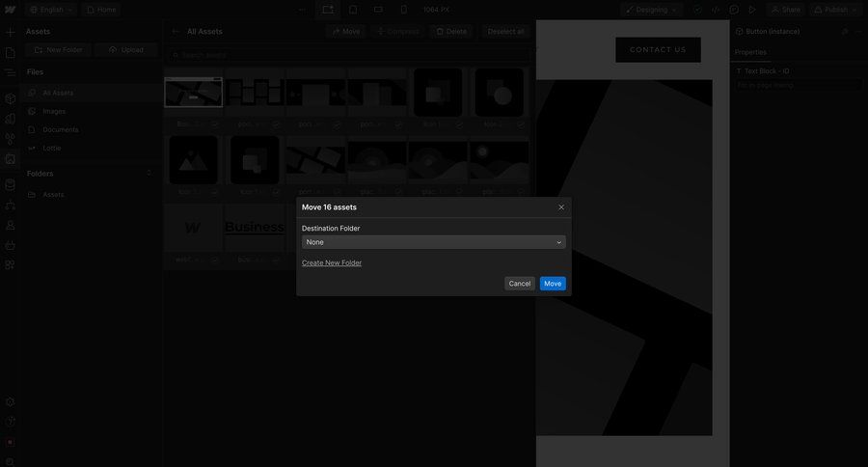Select the mobile landscape breakpoint icon
Viewport: 868px width, 467px height.
point(378,10)
